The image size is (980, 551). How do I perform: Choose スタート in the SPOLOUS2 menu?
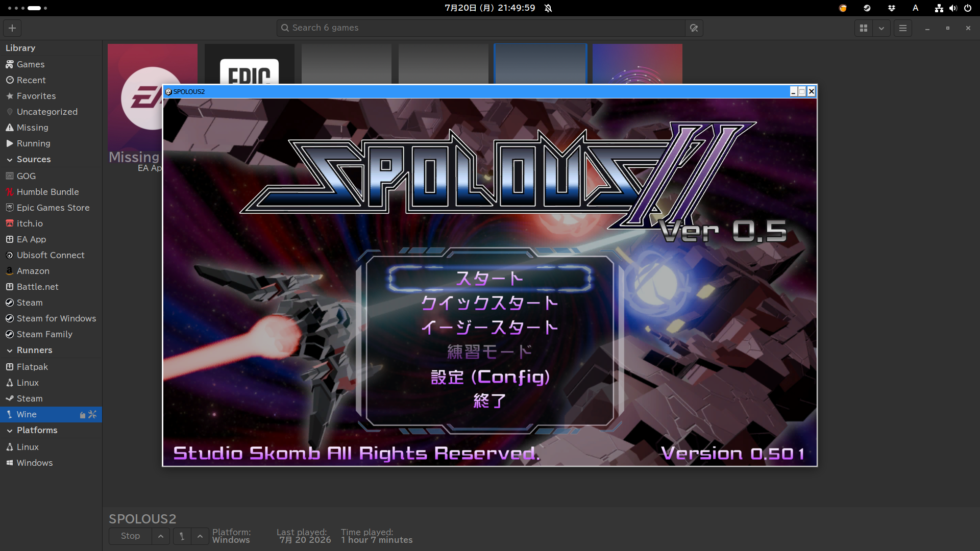pos(490,279)
